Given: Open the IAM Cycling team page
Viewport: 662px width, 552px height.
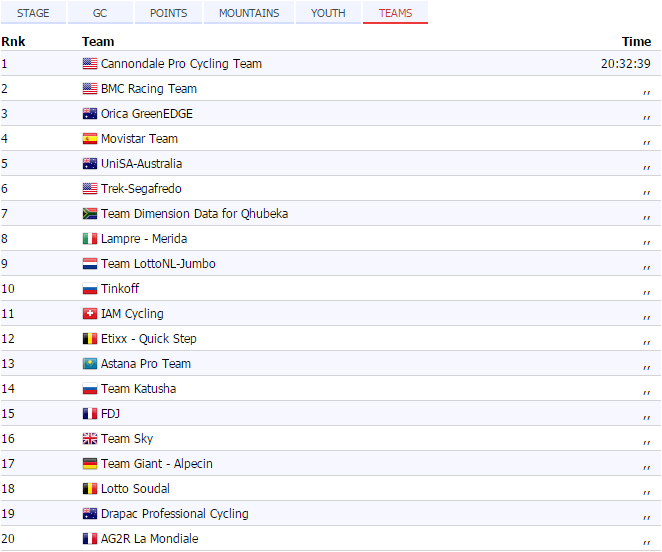Looking at the screenshot, I should [x=132, y=313].
